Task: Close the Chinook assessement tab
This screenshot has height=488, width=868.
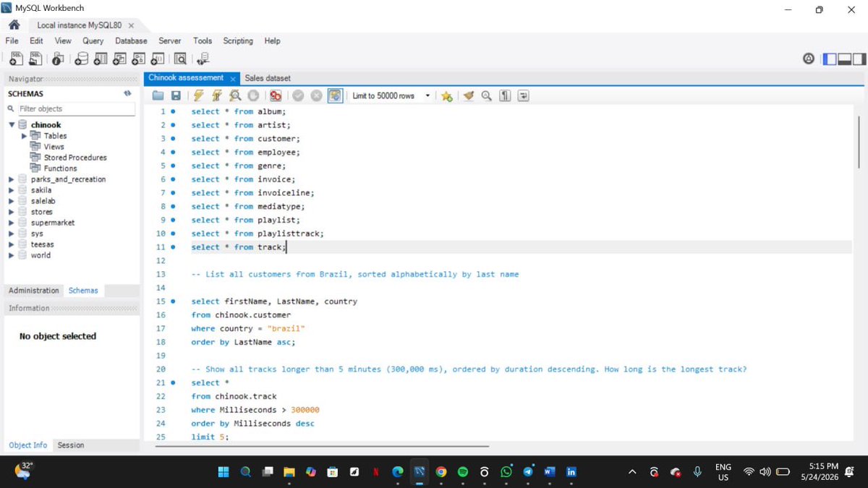Action: 233,78
